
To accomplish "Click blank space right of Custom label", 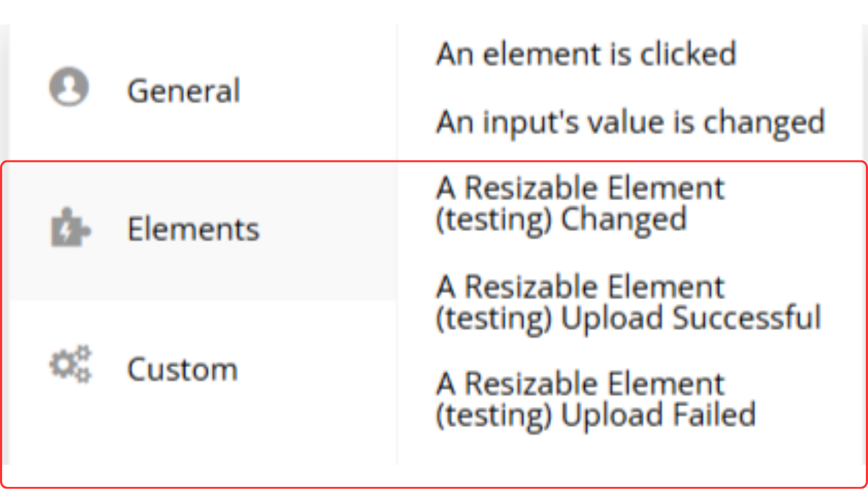I will (318, 369).
